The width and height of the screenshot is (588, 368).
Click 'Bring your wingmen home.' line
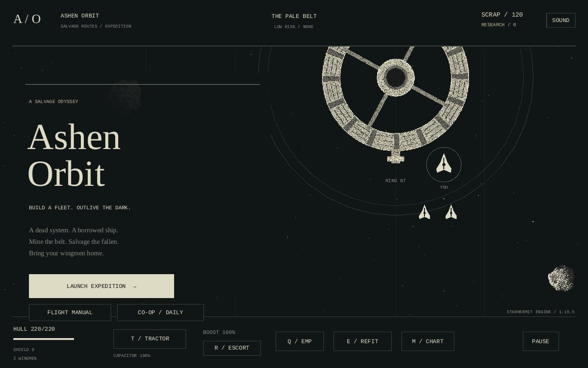click(x=66, y=253)
